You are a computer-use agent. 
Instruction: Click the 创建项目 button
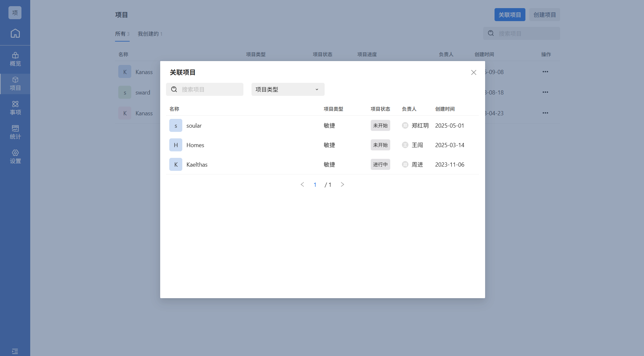coord(544,15)
